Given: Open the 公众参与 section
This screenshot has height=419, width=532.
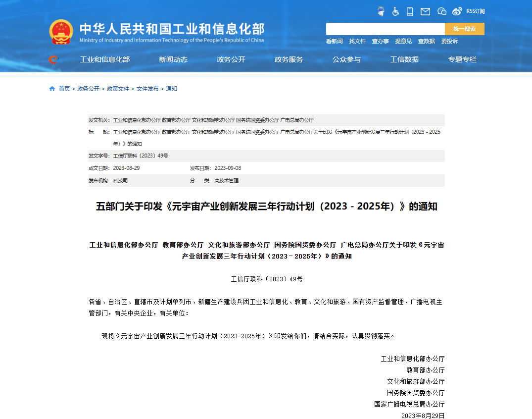Looking at the screenshot, I should (x=346, y=59).
